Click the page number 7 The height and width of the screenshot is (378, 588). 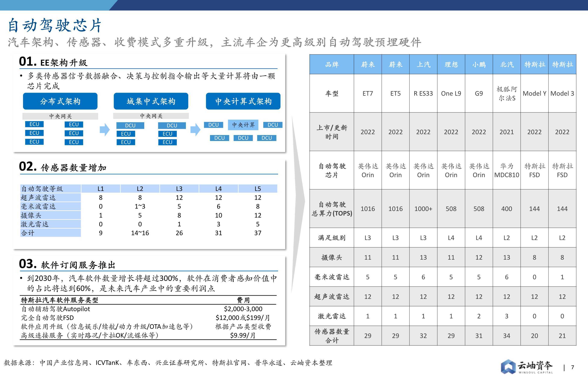573,367
